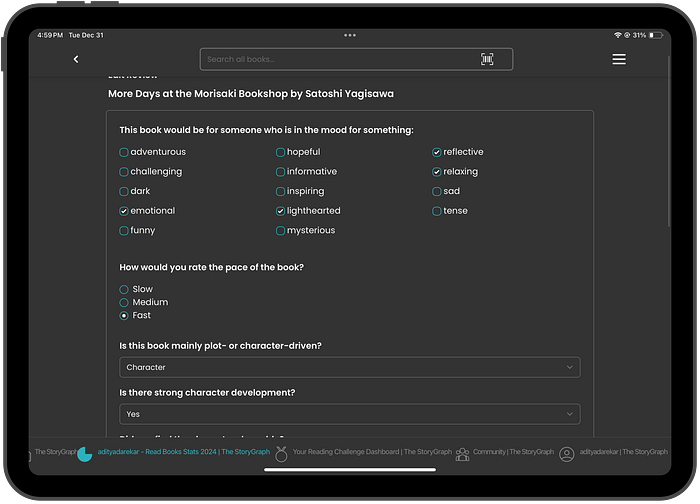700x504 pixels.
Task: Tap the Tue Dec 31 date
Action: pos(86,35)
